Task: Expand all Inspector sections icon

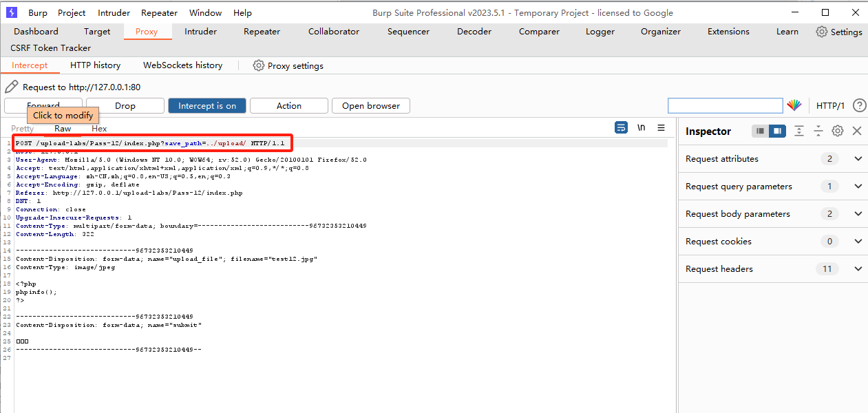Action: 799,131
